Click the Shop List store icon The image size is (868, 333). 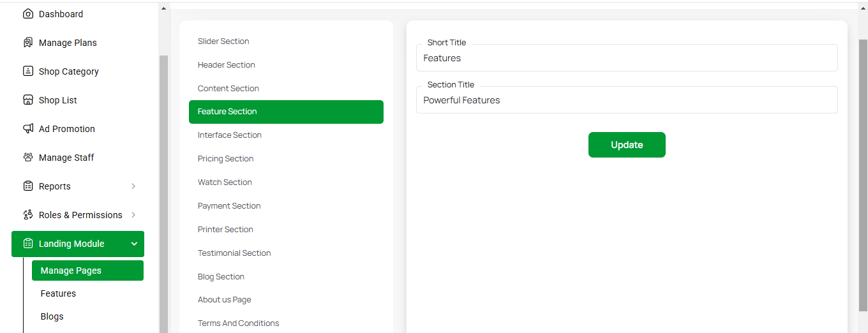click(28, 100)
